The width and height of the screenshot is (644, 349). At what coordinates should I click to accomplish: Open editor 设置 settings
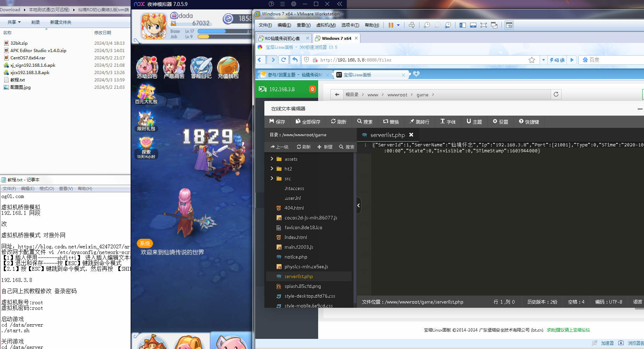[500, 122]
